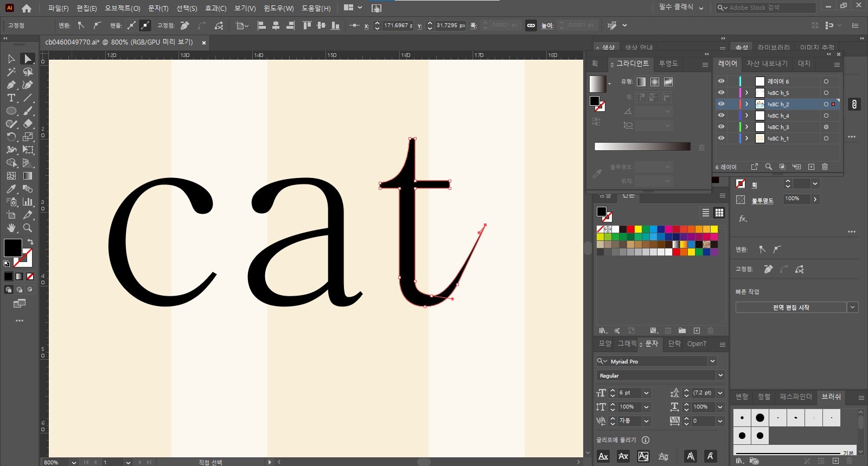868x466 pixels.
Task: Choose the Hand tool
Action: [x=11, y=228]
